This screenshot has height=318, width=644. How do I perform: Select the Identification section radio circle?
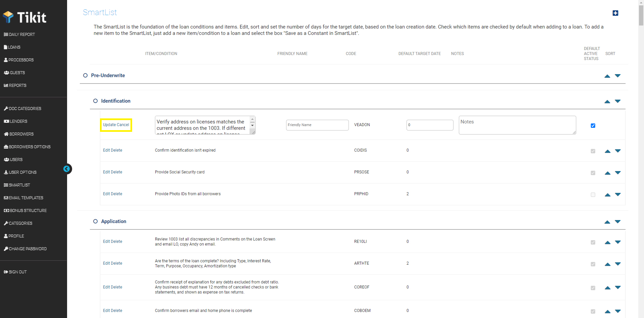point(95,101)
